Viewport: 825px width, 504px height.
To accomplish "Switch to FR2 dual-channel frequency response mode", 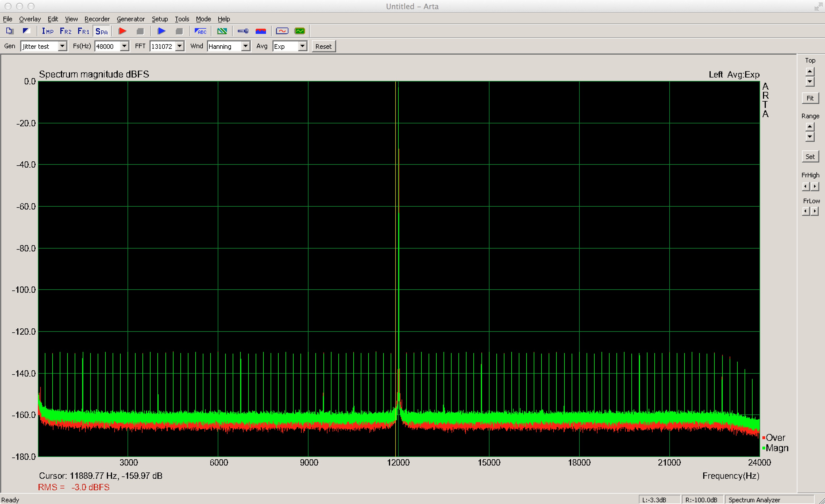I will click(x=65, y=31).
